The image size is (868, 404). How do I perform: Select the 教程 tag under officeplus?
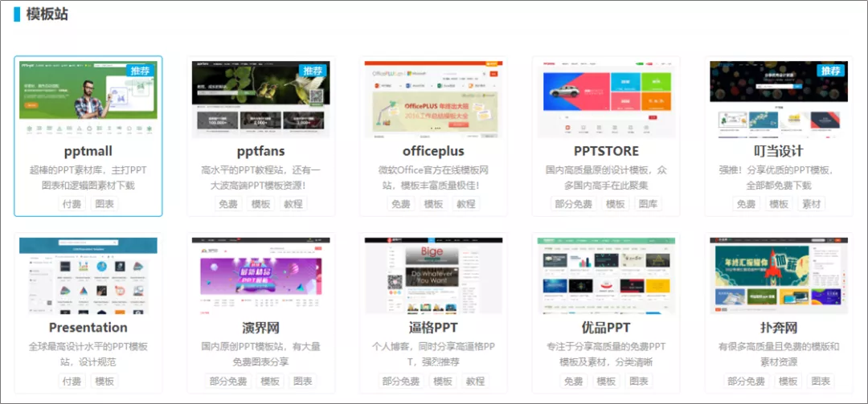(466, 204)
